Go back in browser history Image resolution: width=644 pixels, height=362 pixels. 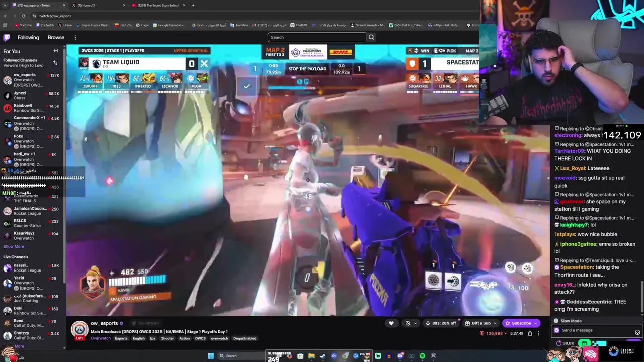click(x=6, y=16)
